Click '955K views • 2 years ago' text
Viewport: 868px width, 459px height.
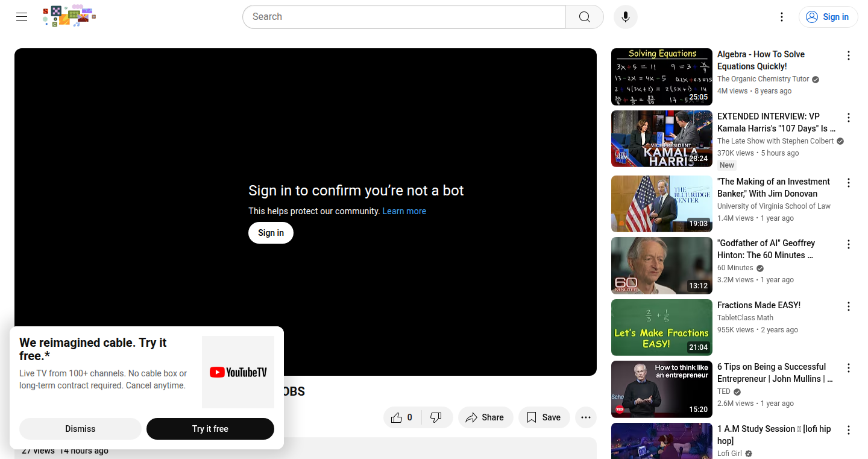pos(758,330)
